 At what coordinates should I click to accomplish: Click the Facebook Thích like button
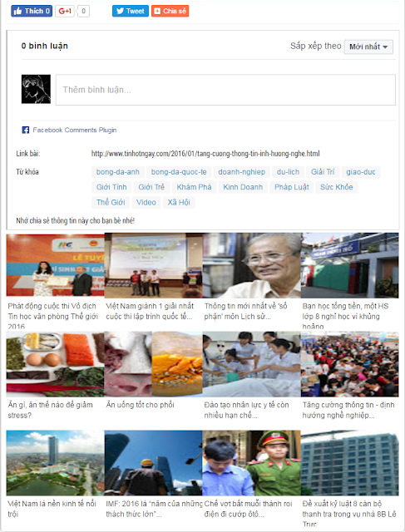(x=32, y=11)
